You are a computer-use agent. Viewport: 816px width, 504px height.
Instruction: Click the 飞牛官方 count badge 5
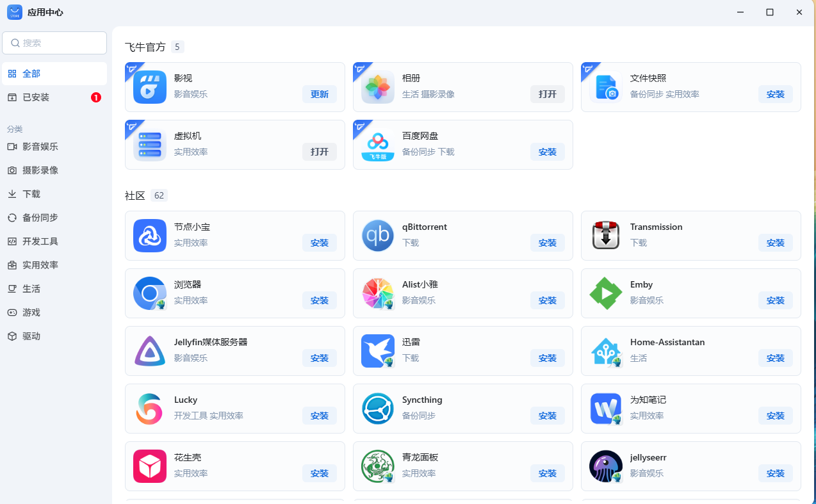coord(177,47)
